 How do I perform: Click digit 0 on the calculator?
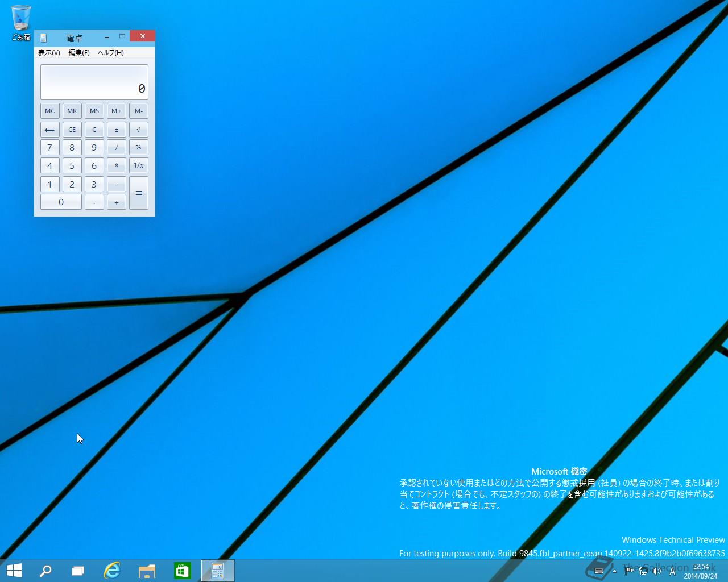click(61, 202)
